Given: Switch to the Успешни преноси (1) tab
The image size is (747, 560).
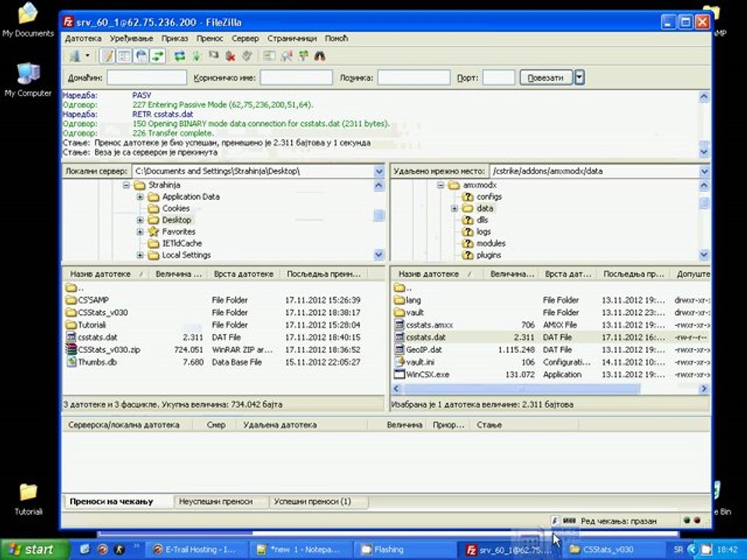Looking at the screenshot, I should [x=313, y=502].
